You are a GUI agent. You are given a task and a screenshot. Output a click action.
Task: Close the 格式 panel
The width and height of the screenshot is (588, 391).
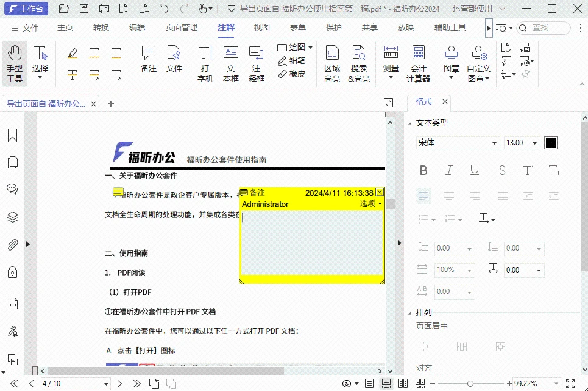pyautogui.click(x=445, y=101)
